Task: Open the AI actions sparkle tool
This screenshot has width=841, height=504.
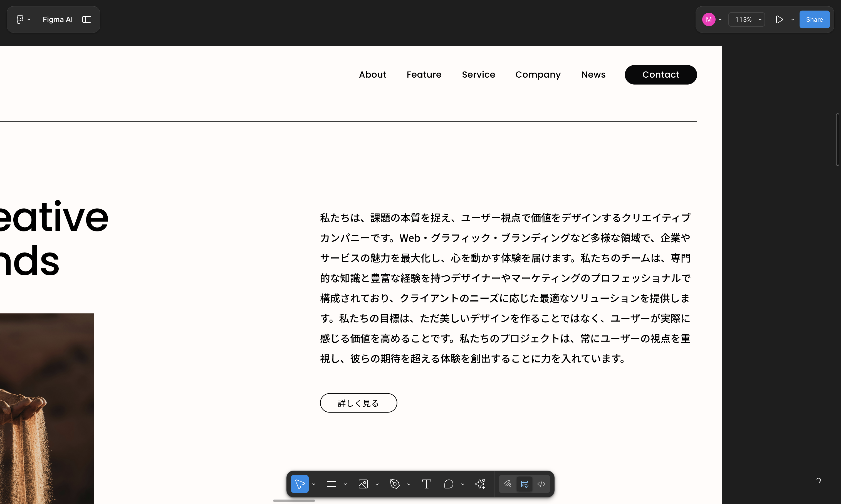Action: [x=480, y=484]
